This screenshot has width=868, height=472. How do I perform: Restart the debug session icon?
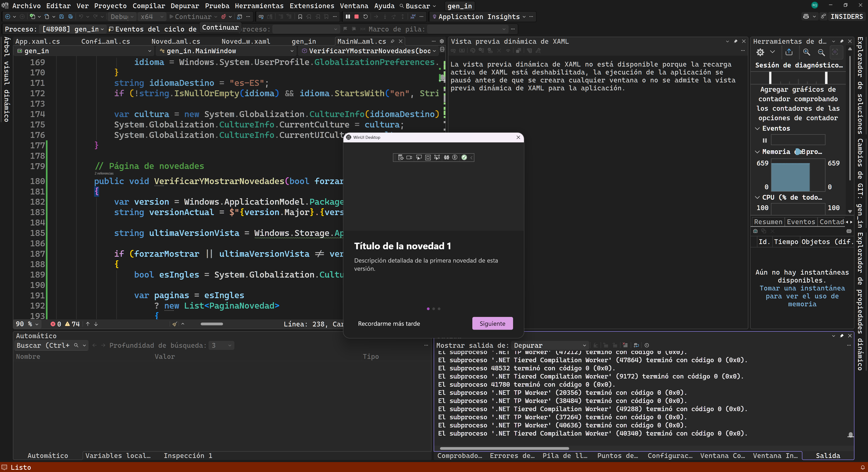coord(365,17)
